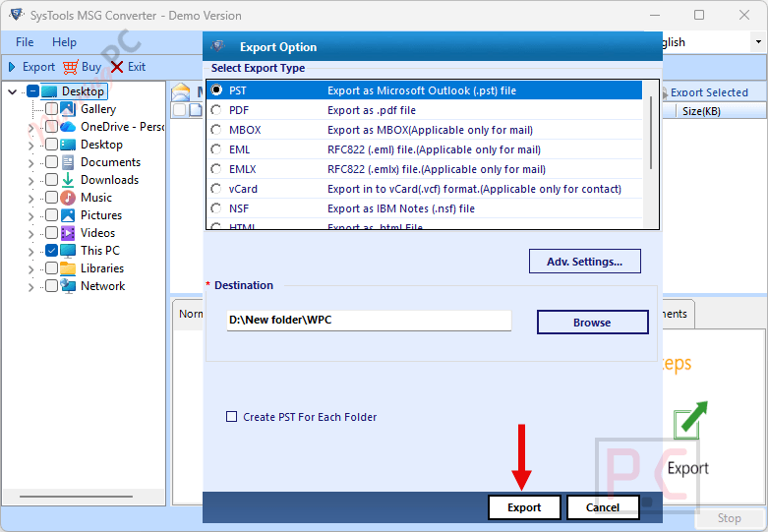Select the MBOX export type
Viewport: 768px width, 532px height.
(x=216, y=130)
